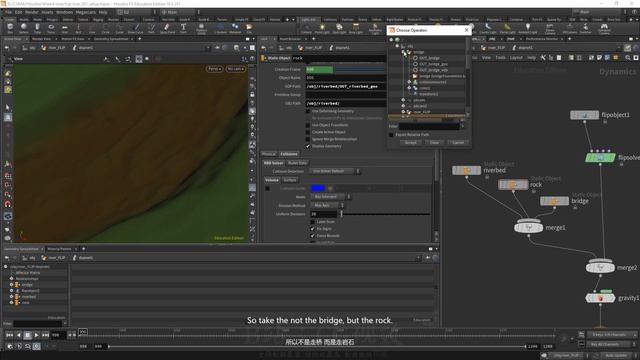
Task: Select the Draw Curve shelf tool
Action: [x=136, y=28]
